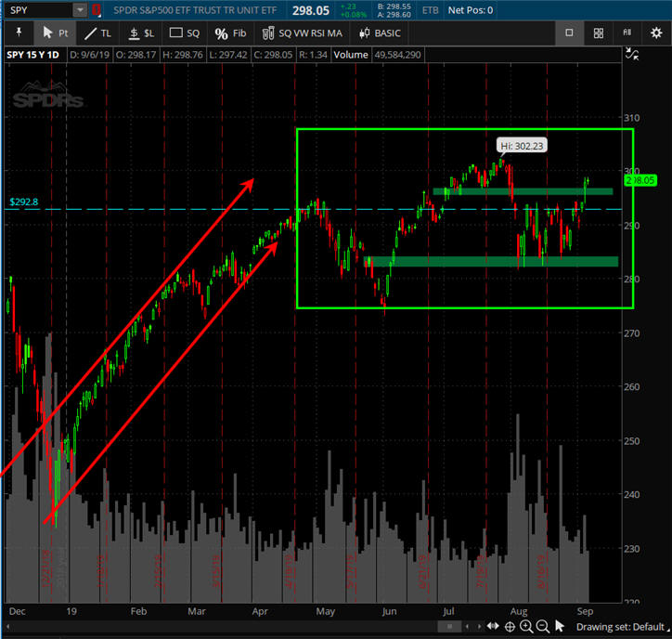Click the small scroll-left arrow near scrollbar
This screenshot has width=672, height=639.
click(467, 627)
